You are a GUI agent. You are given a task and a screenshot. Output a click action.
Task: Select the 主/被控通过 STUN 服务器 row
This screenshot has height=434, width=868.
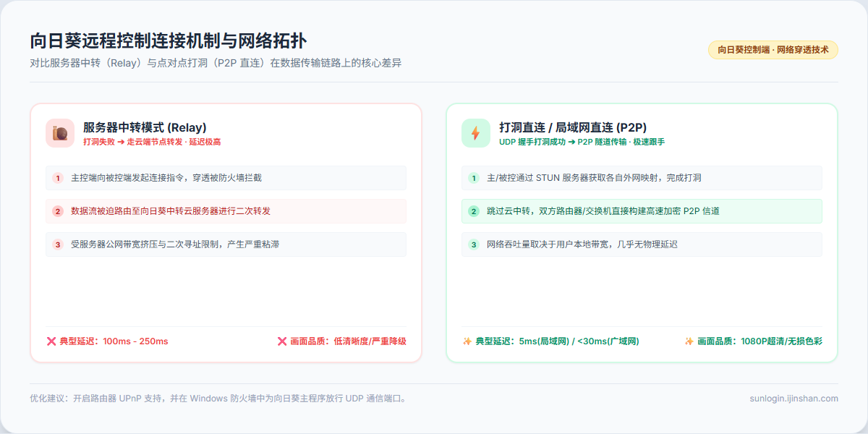pos(642,178)
